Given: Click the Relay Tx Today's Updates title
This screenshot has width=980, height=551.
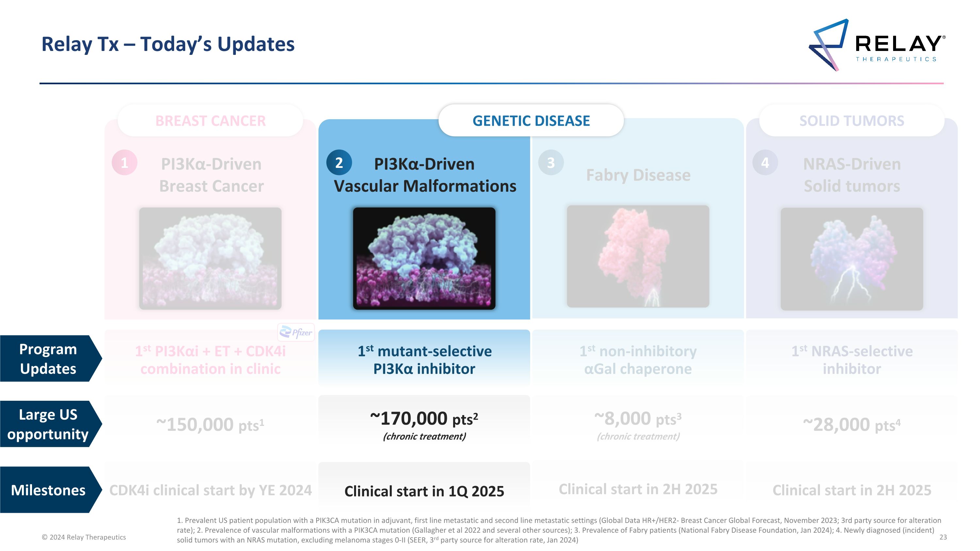Looking at the screenshot, I should click(x=168, y=44).
